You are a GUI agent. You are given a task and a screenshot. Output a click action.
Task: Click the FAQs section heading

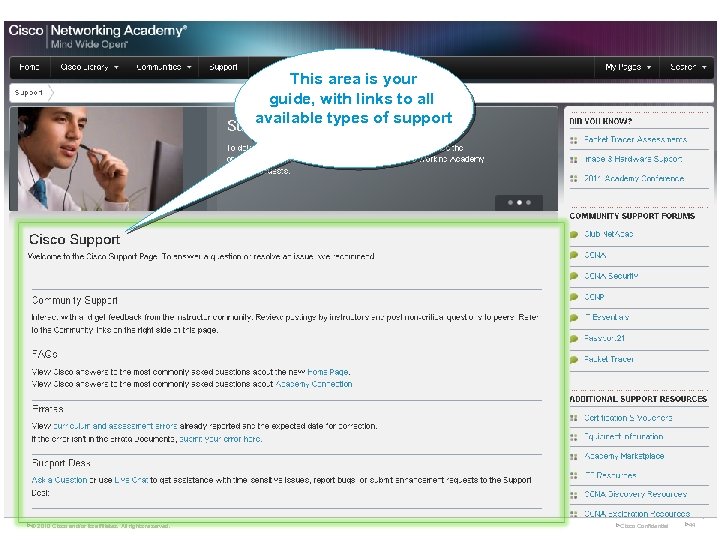[45, 354]
